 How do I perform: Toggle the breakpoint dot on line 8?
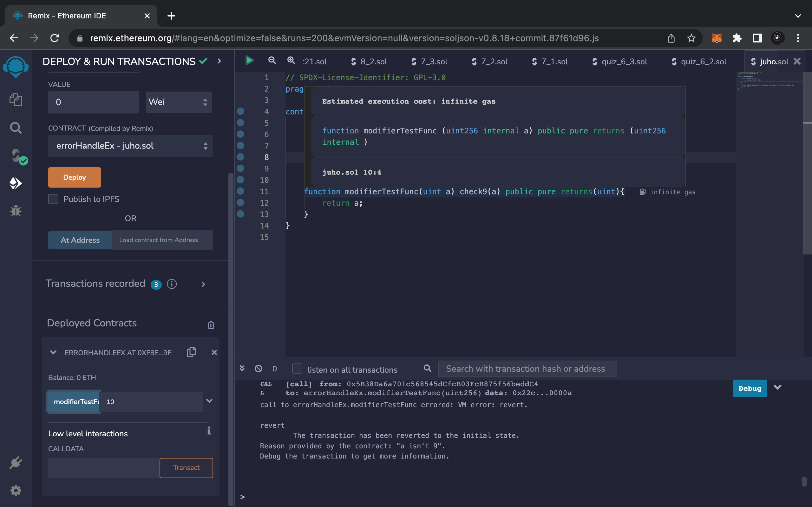coord(240,157)
